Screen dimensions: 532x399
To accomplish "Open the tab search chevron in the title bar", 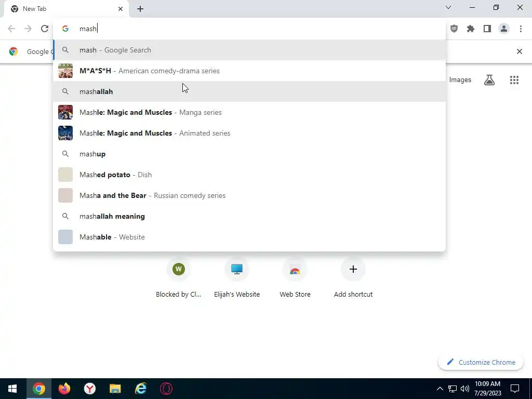I will coord(448,7).
